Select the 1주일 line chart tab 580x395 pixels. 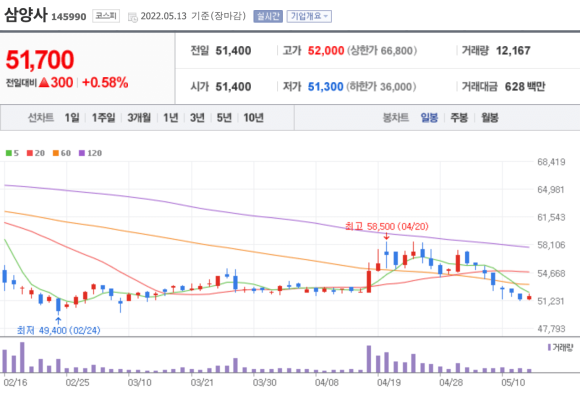click(104, 118)
